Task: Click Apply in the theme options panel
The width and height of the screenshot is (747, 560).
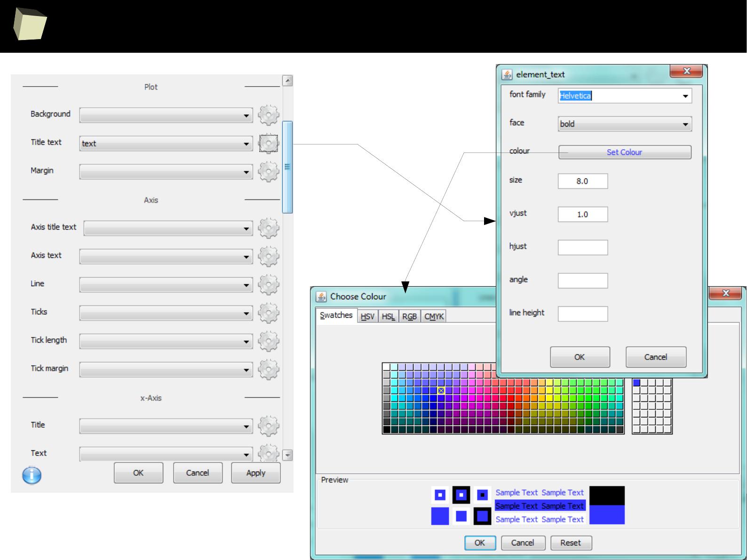Action: click(256, 472)
